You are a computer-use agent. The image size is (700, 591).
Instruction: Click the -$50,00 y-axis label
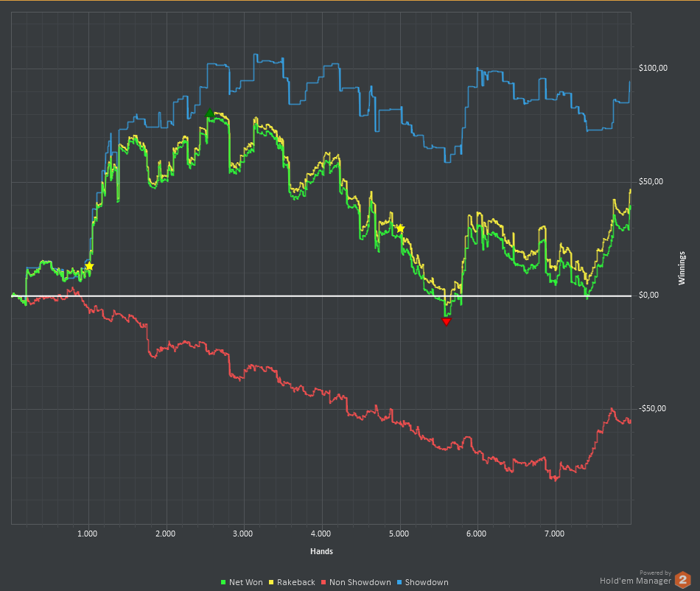click(x=653, y=409)
